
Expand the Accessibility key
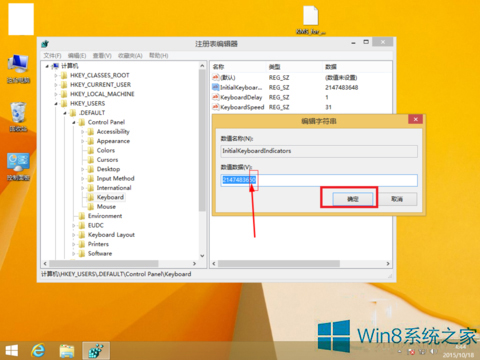click(83, 132)
